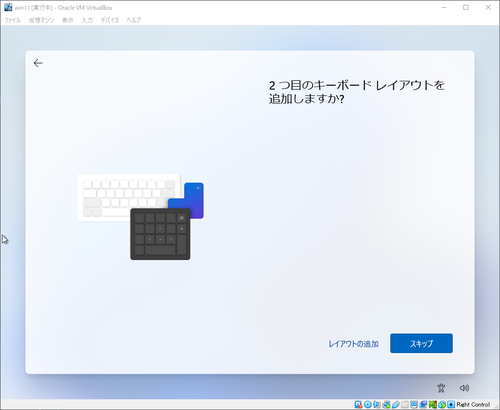Open the shared folders status icon

pos(405,405)
